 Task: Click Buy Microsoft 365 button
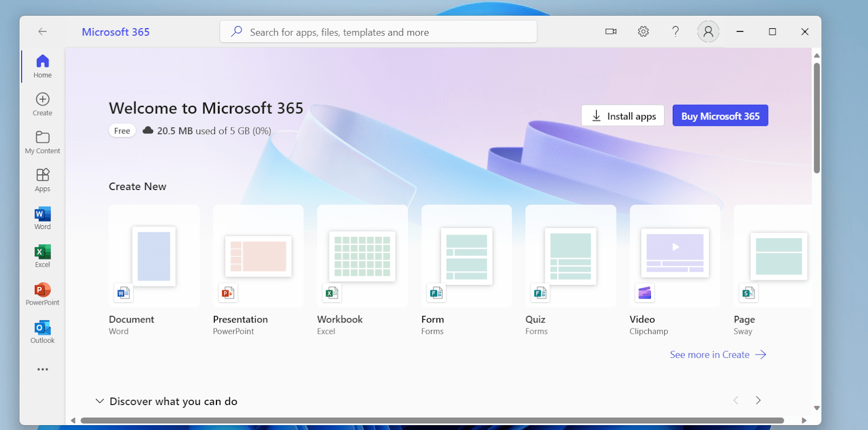pyautogui.click(x=720, y=116)
